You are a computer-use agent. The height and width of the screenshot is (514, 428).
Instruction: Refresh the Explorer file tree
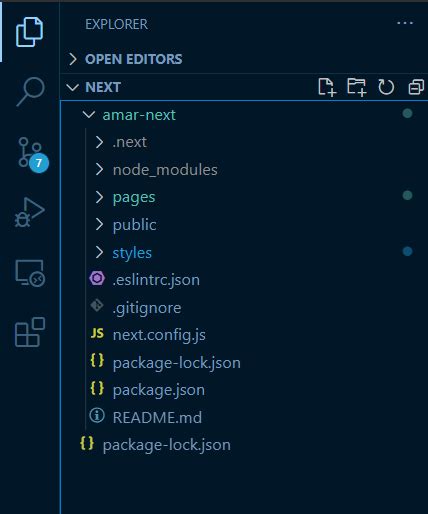tap(386, 87)
